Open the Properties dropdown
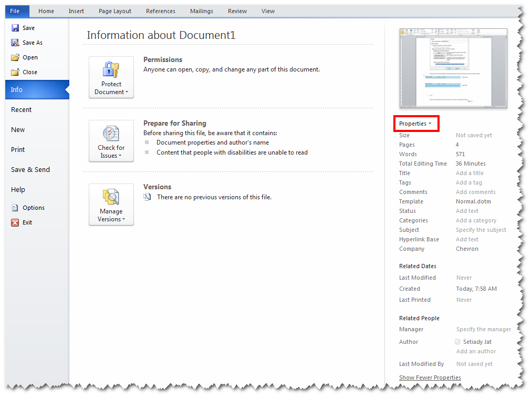 [416, 123]
